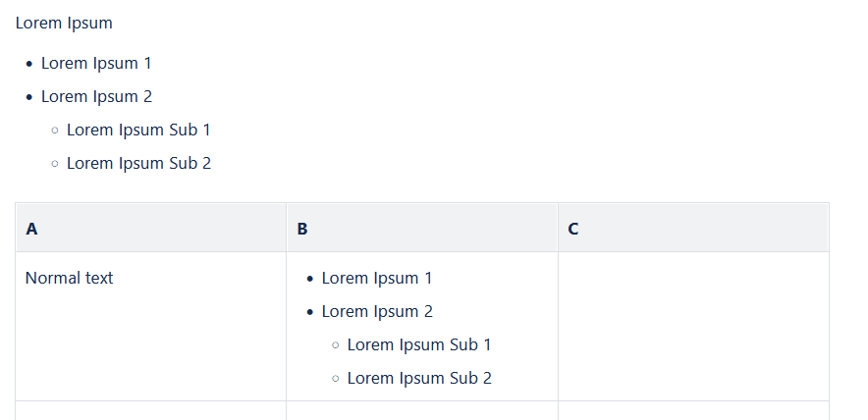
Task: Place cursor in "Lorem Ipsum 1" outside the table
Action: pos(96,63)
